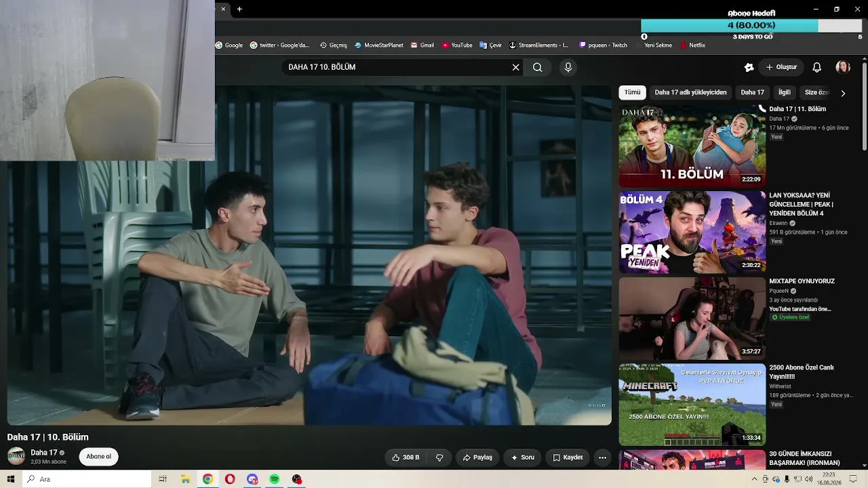Open the Opera browser taskbar icon
This screenshot has width=868, height=488.
tap(230, 479)
